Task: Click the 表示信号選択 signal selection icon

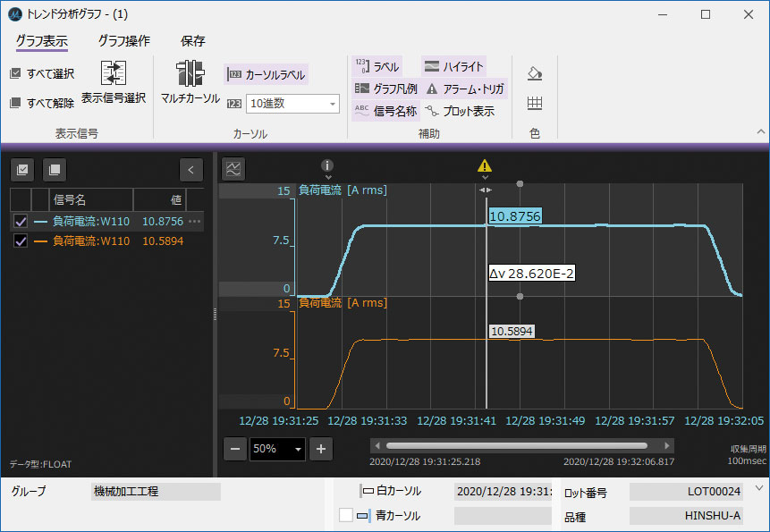Action: [x=114, y=73]
